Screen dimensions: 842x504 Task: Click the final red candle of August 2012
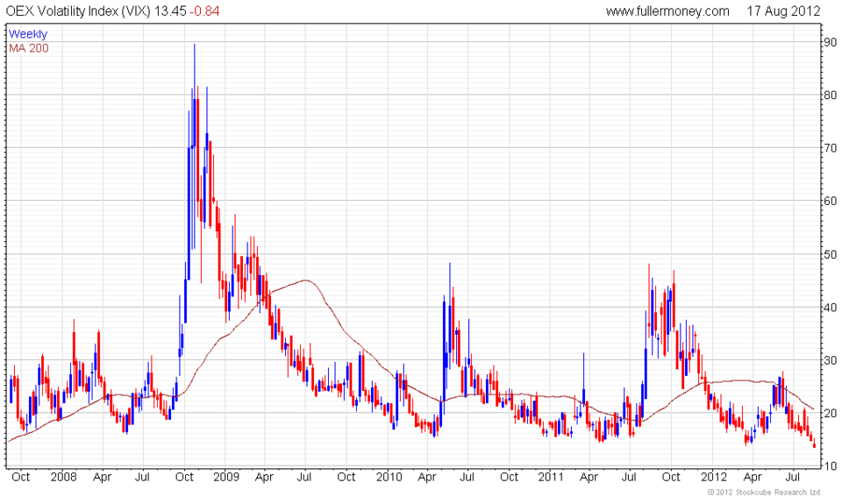click(x=815, y=443)
